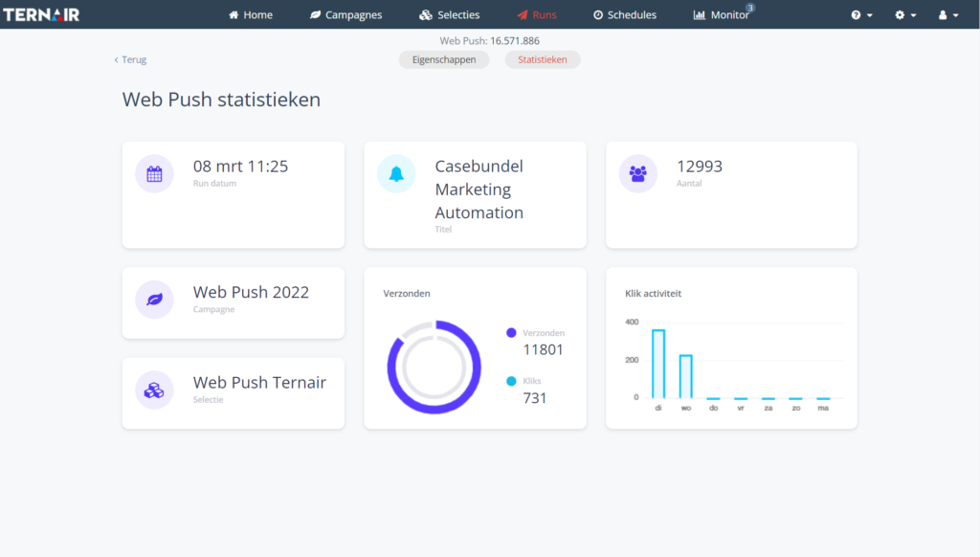Open the Monitor section

tap(722, 15)
